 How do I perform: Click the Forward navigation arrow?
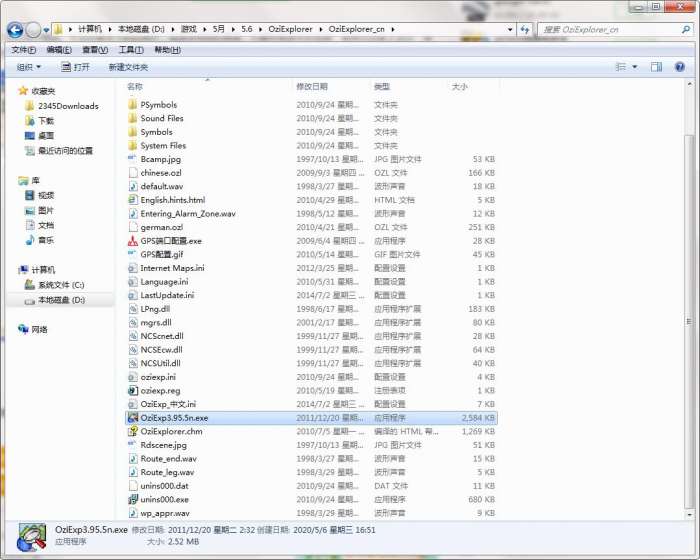pyautogui.click(x=33, y=30)
